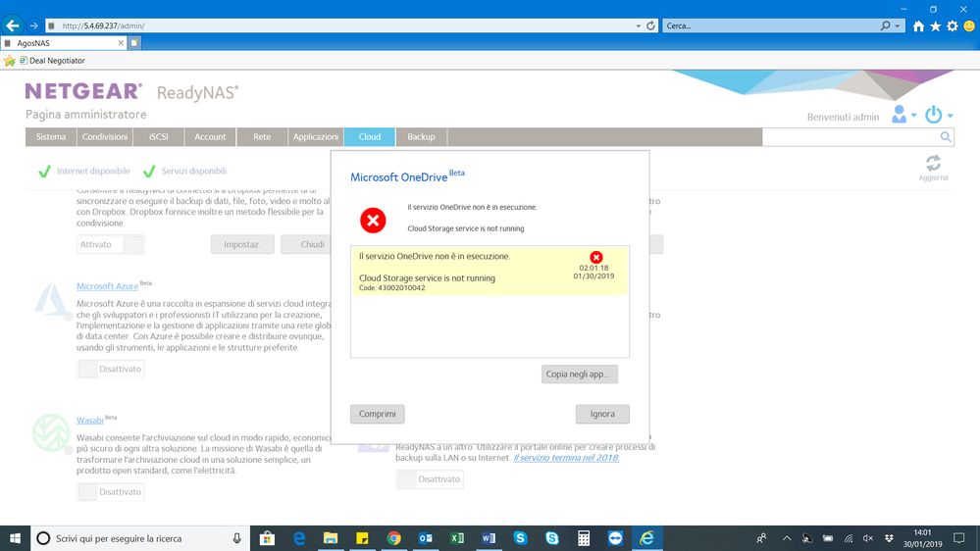
Task: Select the Cloud tab
Action: (370, 137)
